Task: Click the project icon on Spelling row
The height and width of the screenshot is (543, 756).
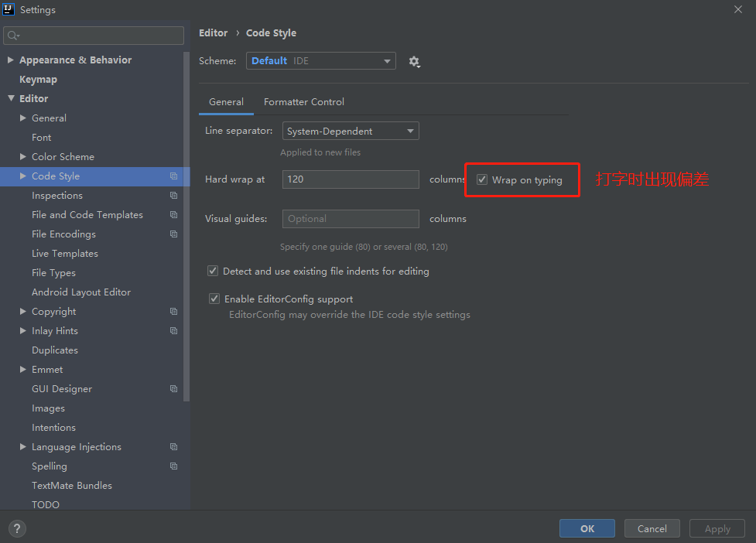Action: 173,466
